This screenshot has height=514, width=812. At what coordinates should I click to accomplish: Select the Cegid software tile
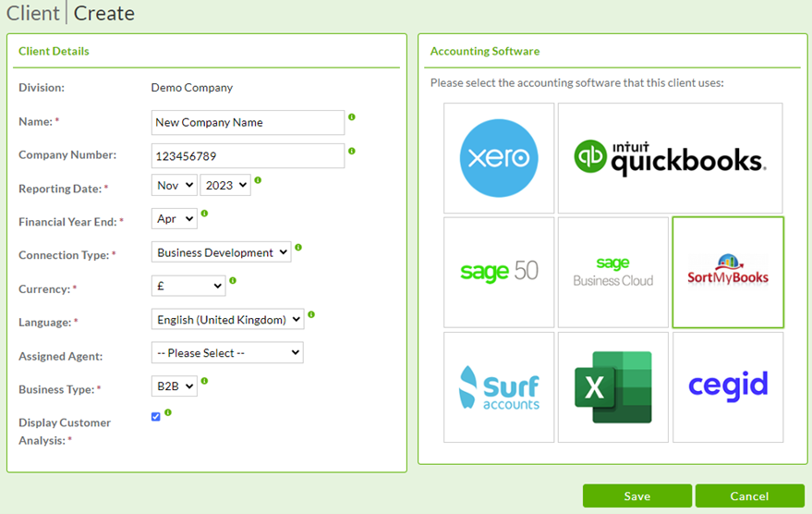point(728,387)
